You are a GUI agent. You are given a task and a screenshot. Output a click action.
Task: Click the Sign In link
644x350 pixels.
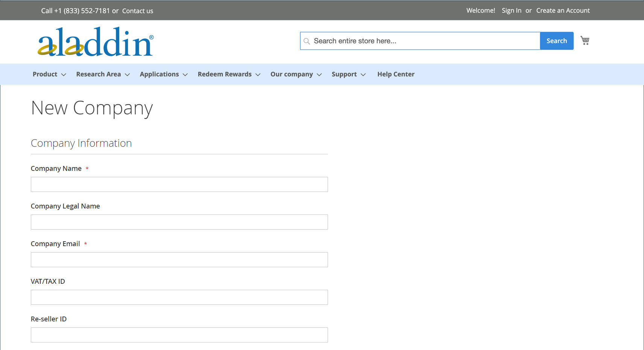[512, 11]
